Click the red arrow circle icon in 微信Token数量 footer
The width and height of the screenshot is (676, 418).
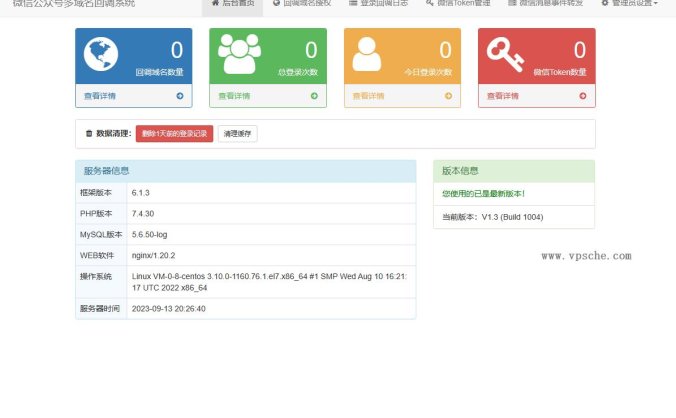(583, 96)
